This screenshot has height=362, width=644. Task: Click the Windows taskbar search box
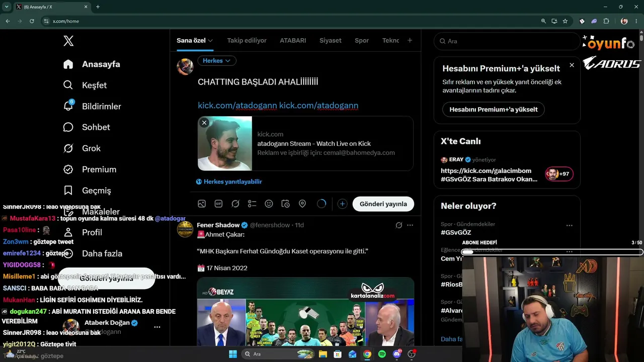pos(279,354)
